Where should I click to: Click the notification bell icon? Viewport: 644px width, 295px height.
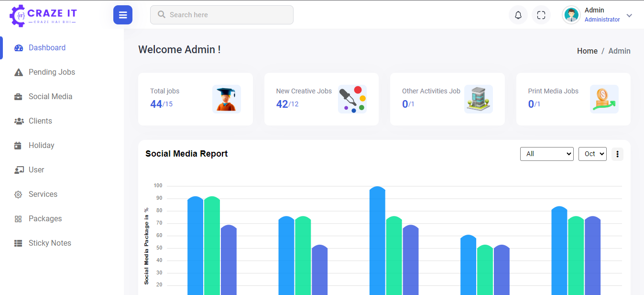tap(518, 15)
